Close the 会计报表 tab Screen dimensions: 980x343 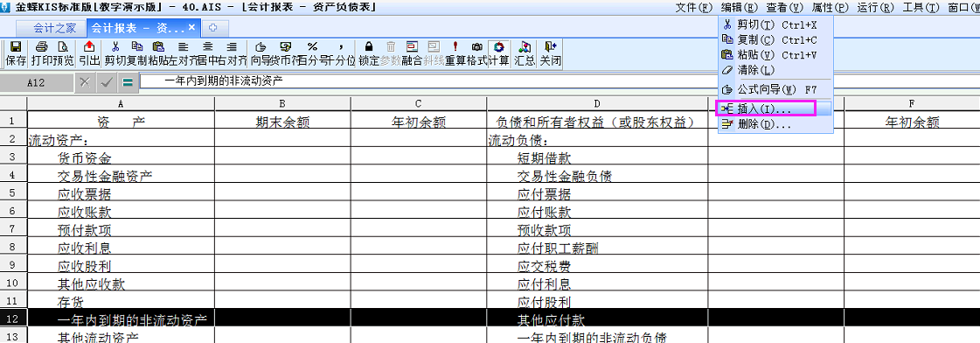191,27
